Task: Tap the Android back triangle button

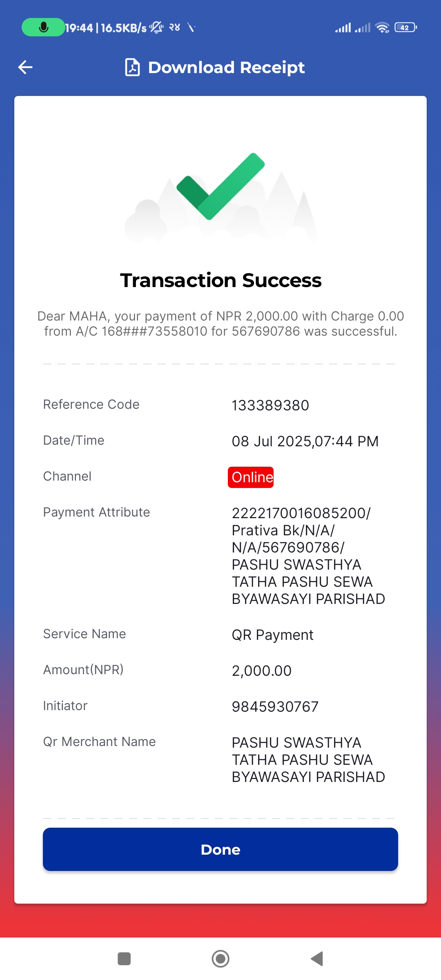Action: [317, 959]
